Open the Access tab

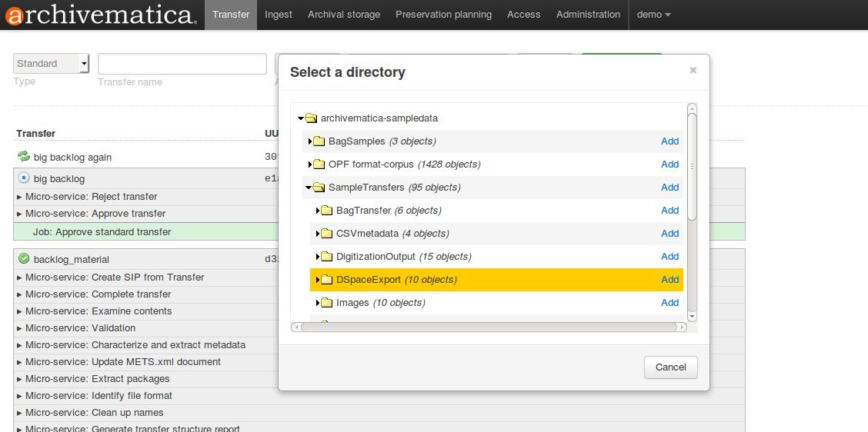click(524, 15)
